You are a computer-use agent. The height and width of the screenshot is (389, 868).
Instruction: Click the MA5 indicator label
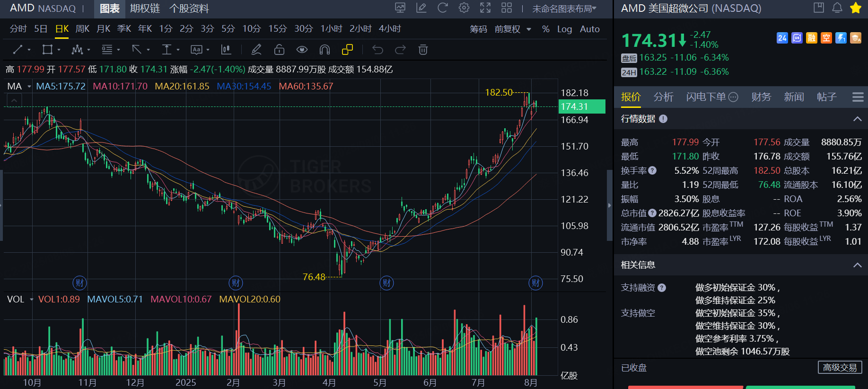tap(61, 86)
